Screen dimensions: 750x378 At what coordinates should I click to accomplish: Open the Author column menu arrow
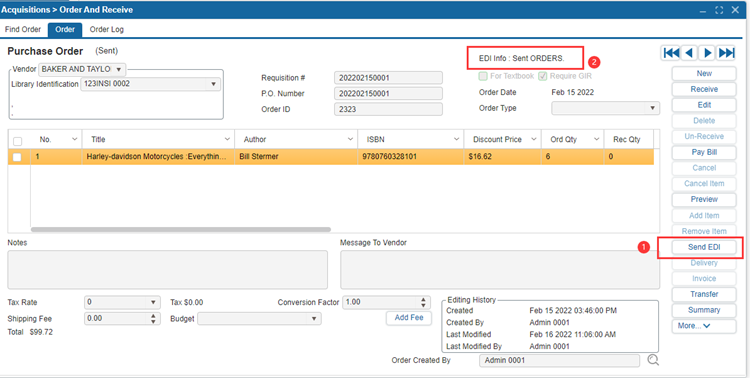pos(350,139)
